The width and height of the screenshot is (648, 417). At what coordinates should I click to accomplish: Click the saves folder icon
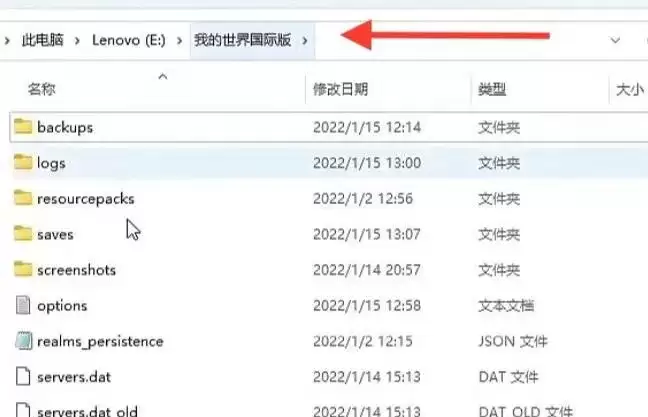pyautogui.click(x=23, y=234)
